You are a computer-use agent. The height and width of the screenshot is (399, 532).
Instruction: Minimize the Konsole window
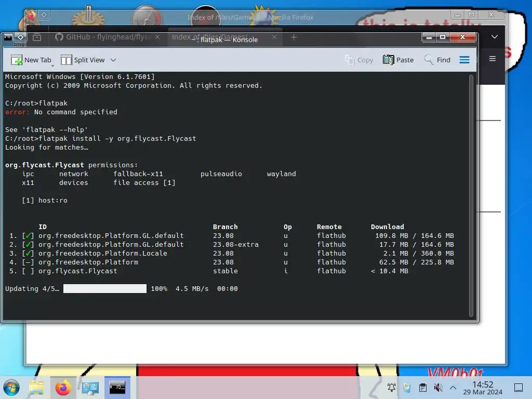click(429, 37)
